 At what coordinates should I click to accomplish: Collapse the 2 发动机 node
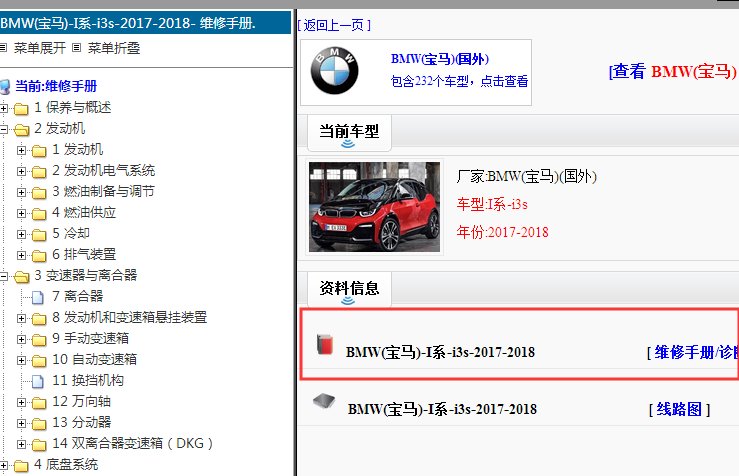(4, 129)
